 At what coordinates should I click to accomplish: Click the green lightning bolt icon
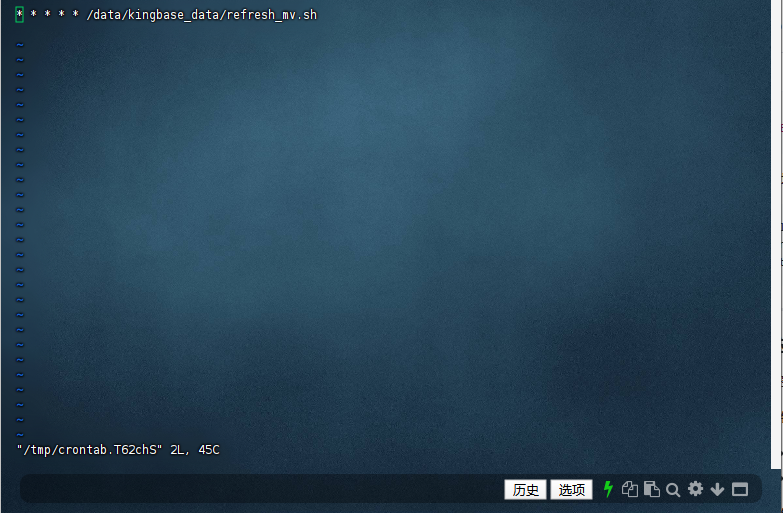[x=608, y=489]
